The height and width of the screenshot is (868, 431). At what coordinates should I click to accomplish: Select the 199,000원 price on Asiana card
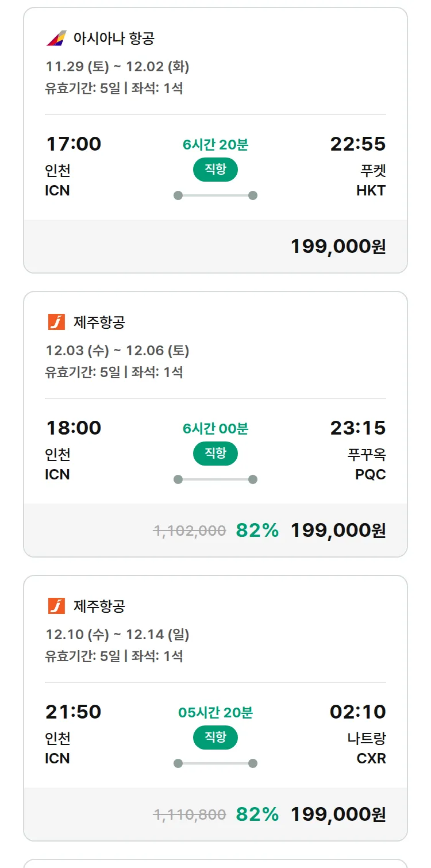[x=338, y=247]
